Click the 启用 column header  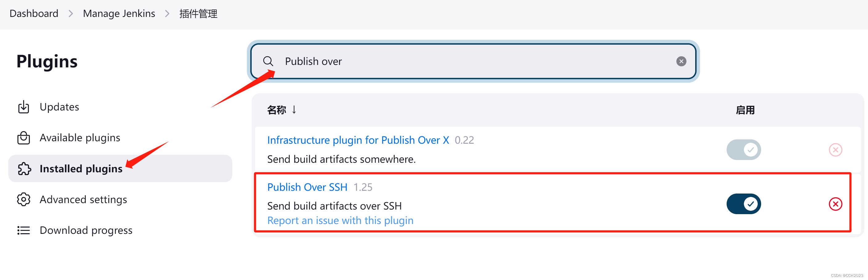point(745,110)
